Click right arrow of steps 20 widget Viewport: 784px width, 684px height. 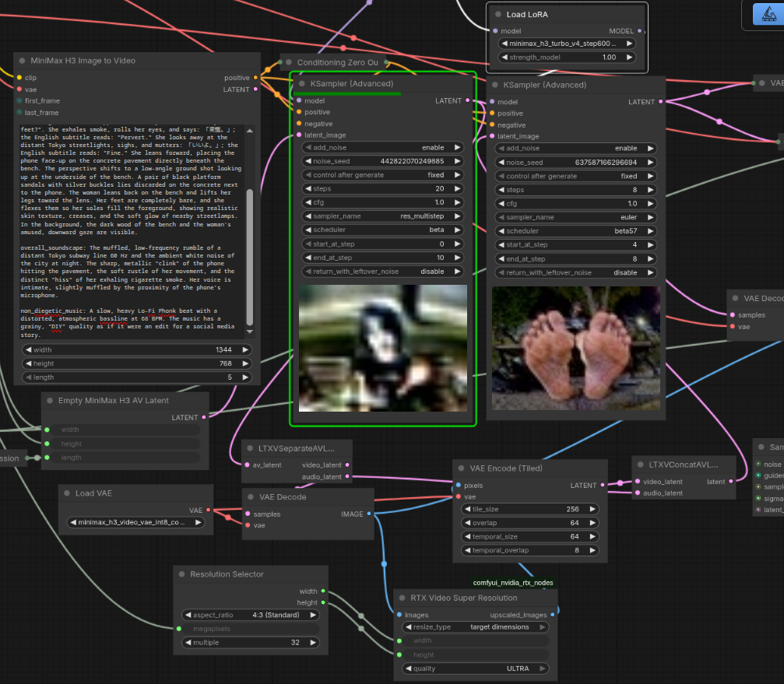[457, 188]
